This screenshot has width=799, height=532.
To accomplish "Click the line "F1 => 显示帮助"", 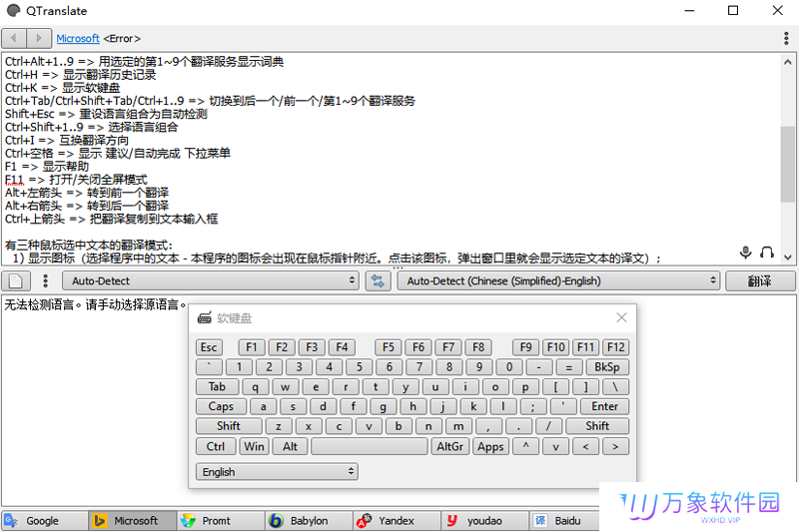I will (x=47, y=167).
